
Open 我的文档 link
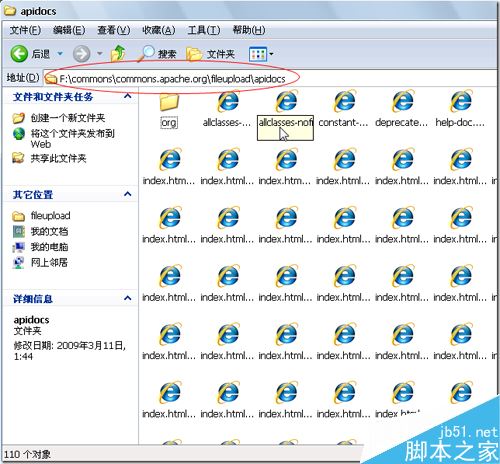point(49,231)
